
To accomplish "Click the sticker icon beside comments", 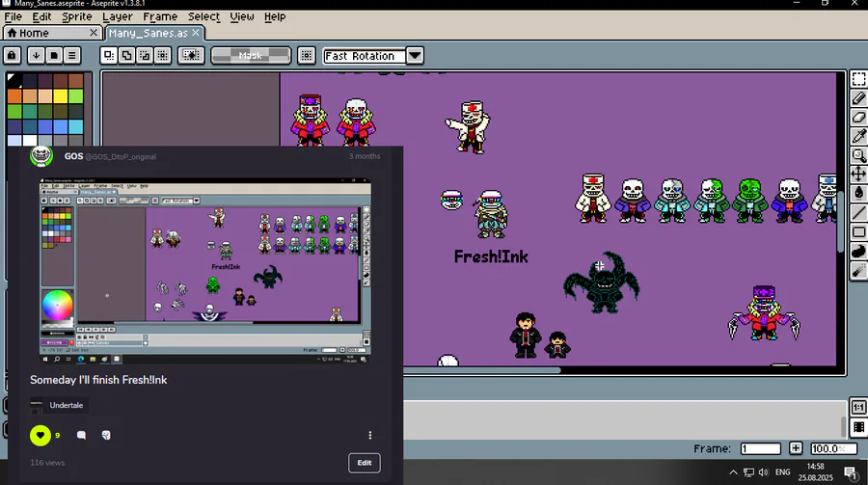I will [106, 435].
